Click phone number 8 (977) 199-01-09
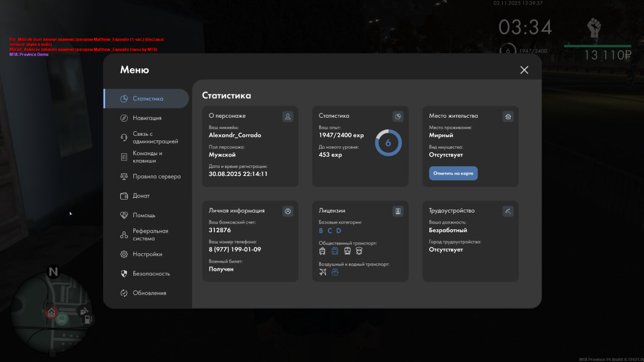This screenshot has height=362, width=644. tap(235, 249)
